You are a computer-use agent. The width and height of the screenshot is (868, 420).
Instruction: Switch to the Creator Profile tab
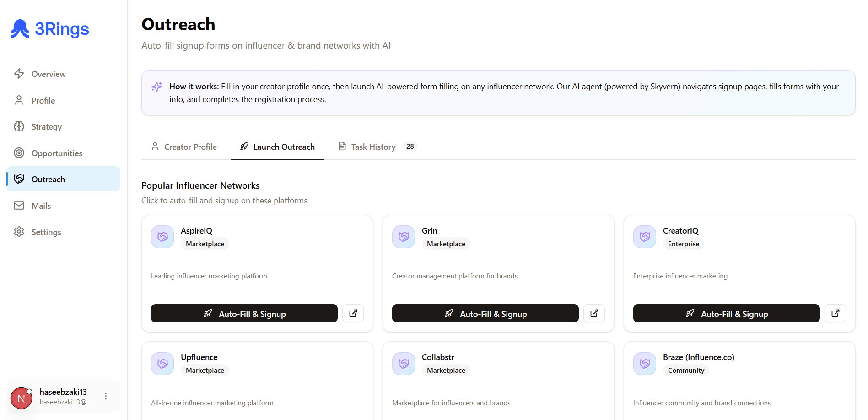point(184,147)
